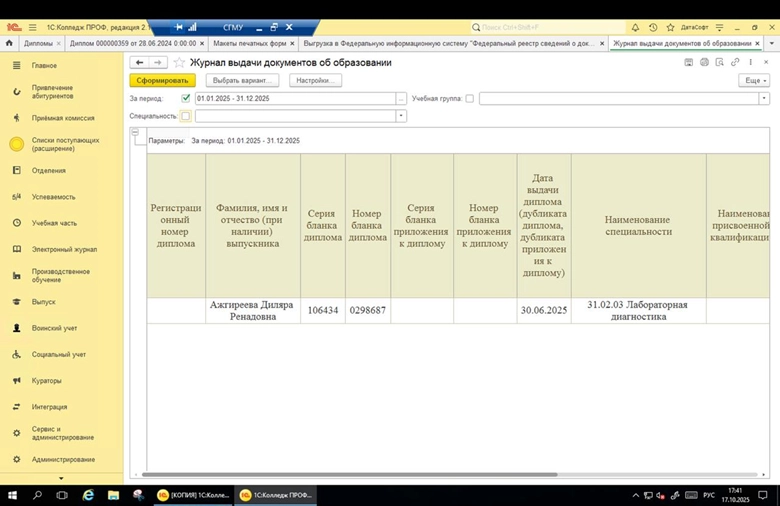Open Электронный журнал in sidebar
This screenshot has width=780, height=506.
(x=64, y=249)
